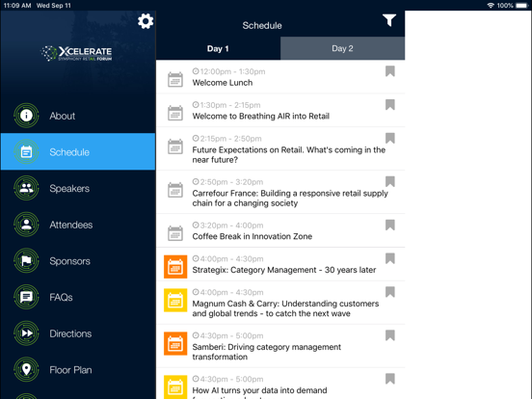Click the Xcelerate Symphony Retail Forum logo

[x=76, y=53]
